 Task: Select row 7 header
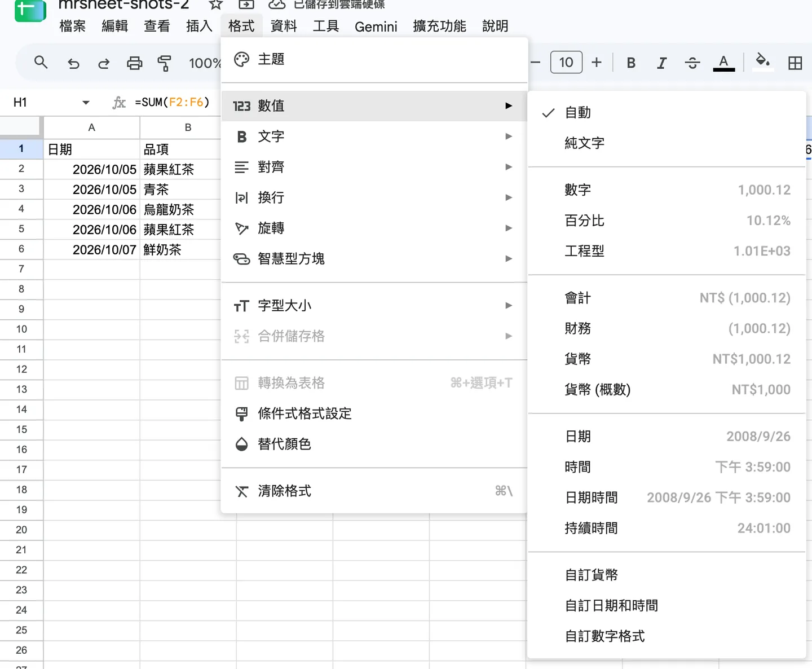(21, 269)
